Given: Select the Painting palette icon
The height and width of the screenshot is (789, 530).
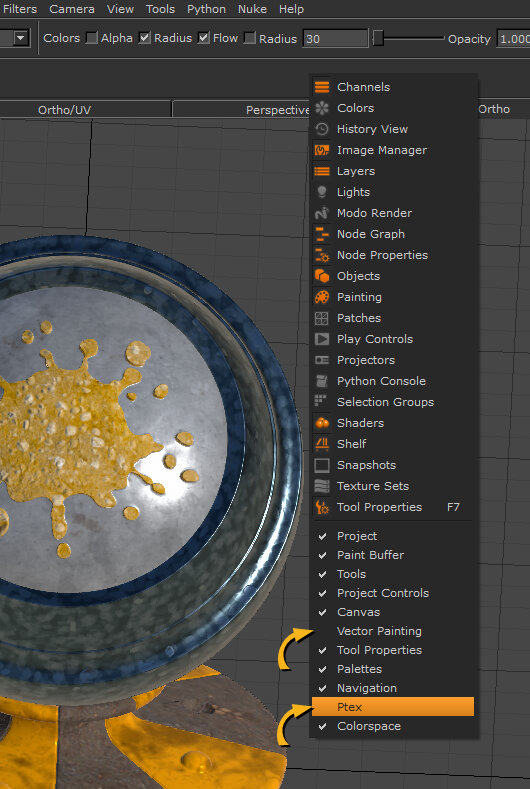Looking at the screenshot, I should point(322,297).
